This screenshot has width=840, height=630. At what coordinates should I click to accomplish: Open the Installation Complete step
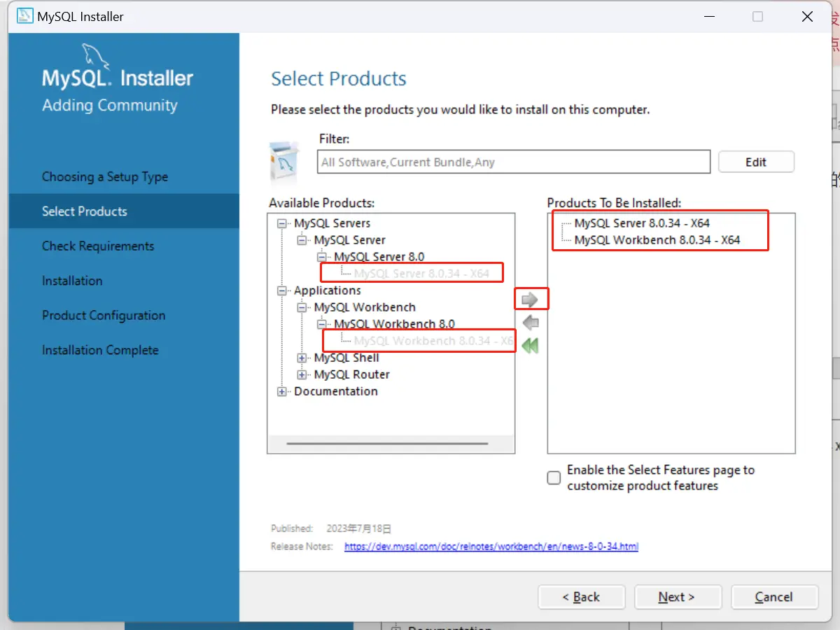[100, 350]
